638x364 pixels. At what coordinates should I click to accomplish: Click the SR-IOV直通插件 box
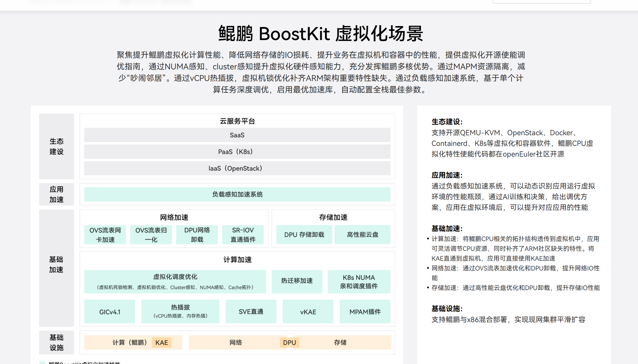pos(243,235)
